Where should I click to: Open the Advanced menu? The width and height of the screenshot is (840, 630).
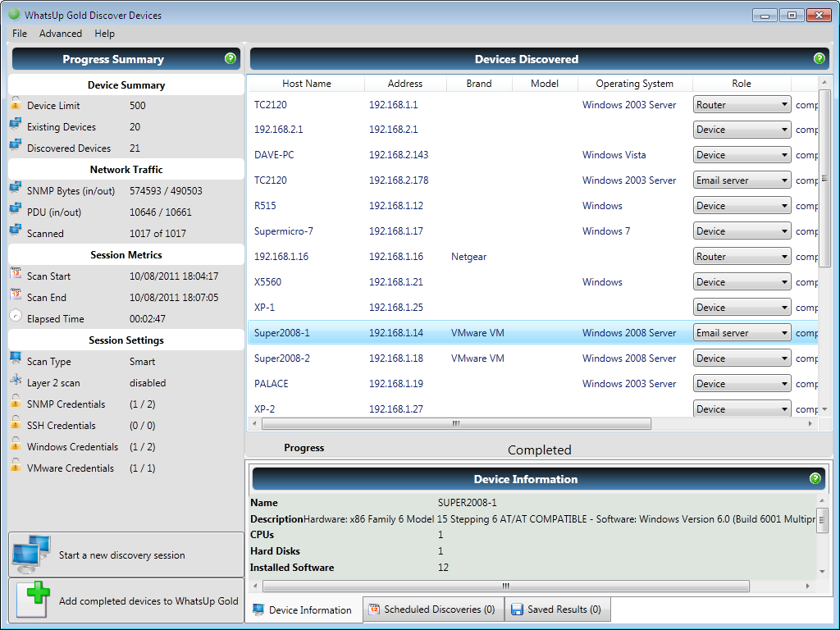click(61, 33)
